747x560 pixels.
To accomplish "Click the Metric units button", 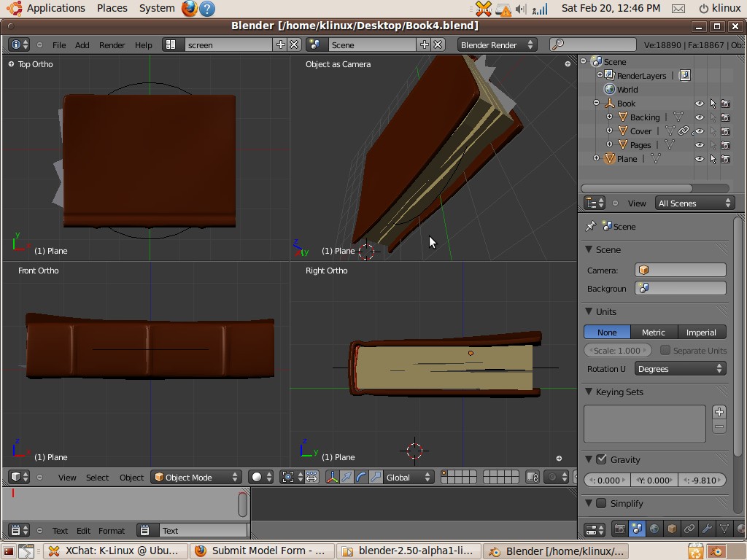I will click(x=654, y=332).
